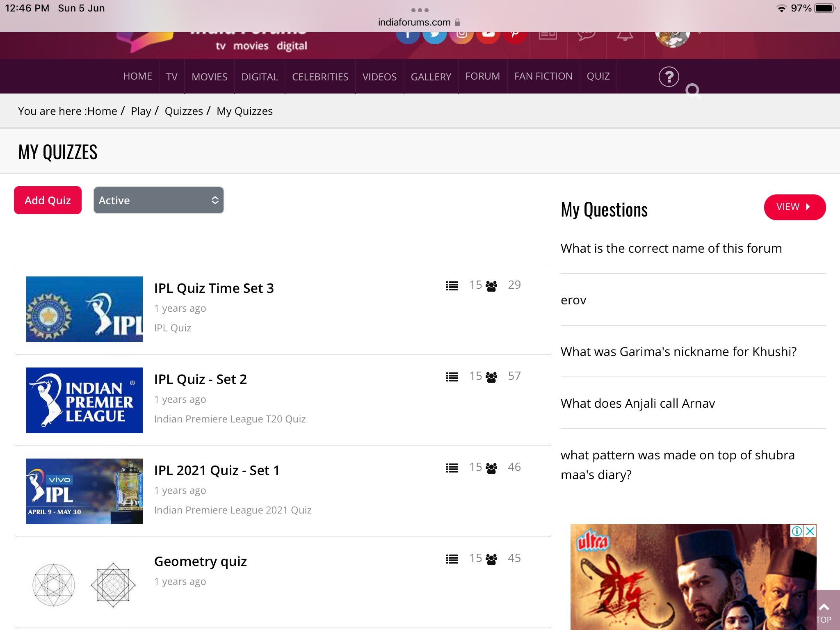The height and width of the screenshot is (630, 840).
Task: Open the TV navigation menu
Action: click(x=172, y=77)
